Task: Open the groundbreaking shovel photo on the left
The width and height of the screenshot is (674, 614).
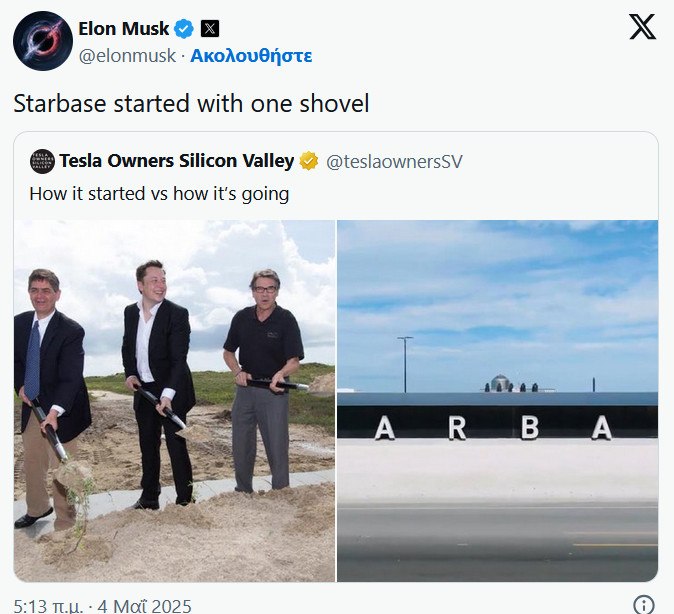Action: (174, 400)
